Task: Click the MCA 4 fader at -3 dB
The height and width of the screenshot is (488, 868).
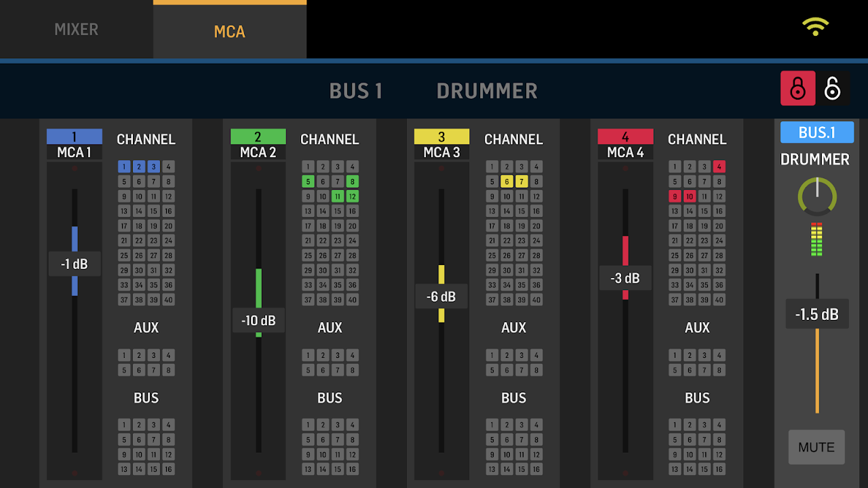Action: click(x=625, y=278)
